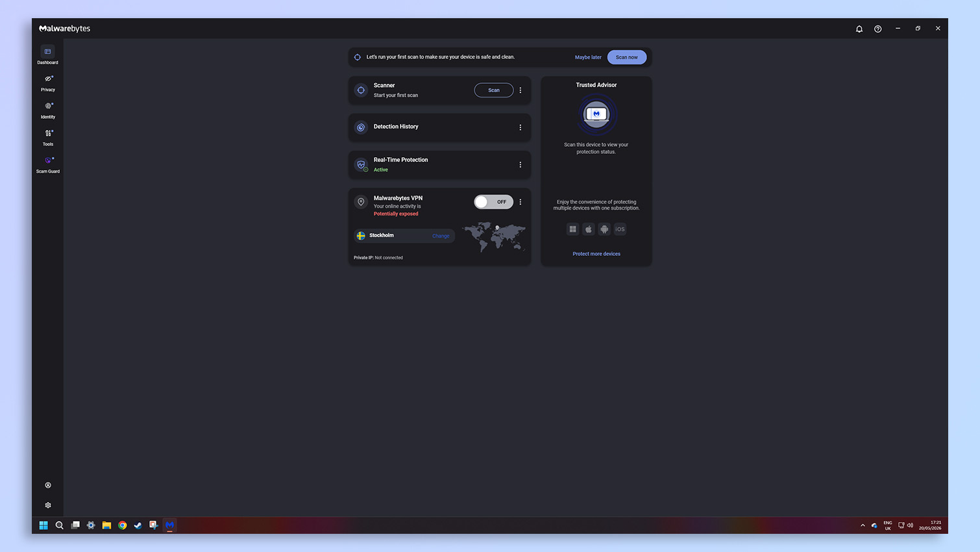Click the Sweden flag next to Stockholm
Screen dimensions: 980x552
[x=361, y=236]
